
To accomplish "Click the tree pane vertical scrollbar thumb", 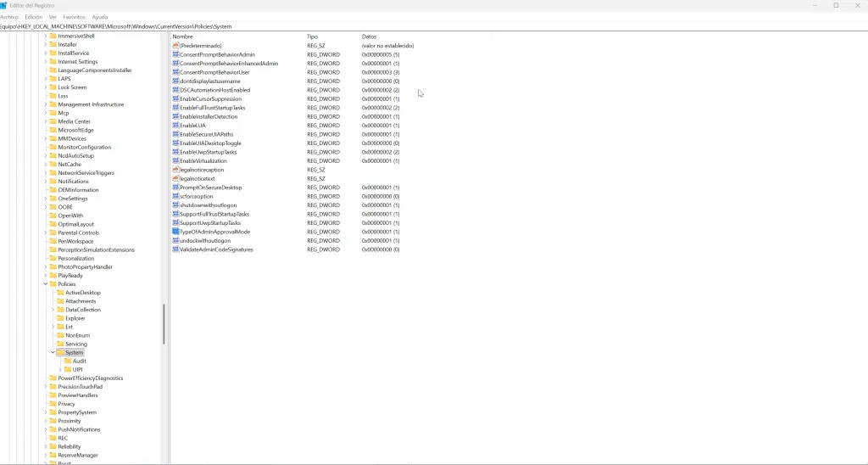I will [x=164, y=324].
